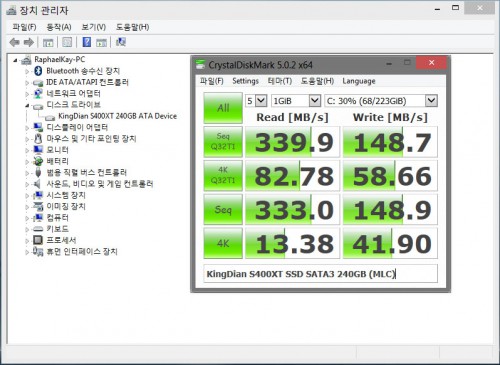Click the Back arrow in Device Manager toolbar
The width and height of the screenshot is (500, 365).
pos(14,42)
